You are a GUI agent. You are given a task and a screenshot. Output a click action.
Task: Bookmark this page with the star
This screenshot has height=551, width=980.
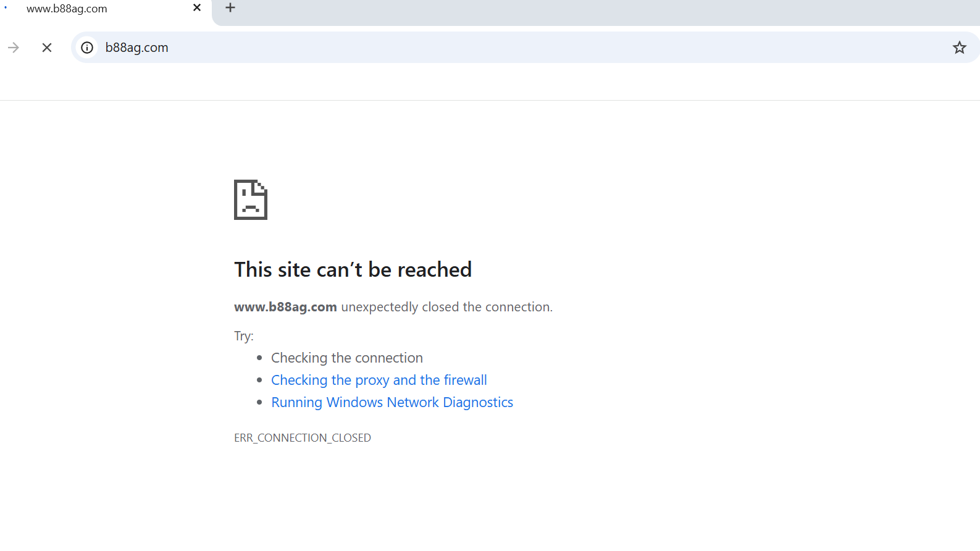tap(959, 48)
